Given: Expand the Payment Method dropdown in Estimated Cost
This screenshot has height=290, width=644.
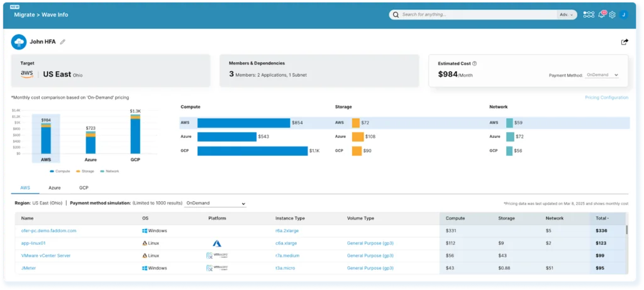Looking at the screenshot, I should click(x=602, y=75).
